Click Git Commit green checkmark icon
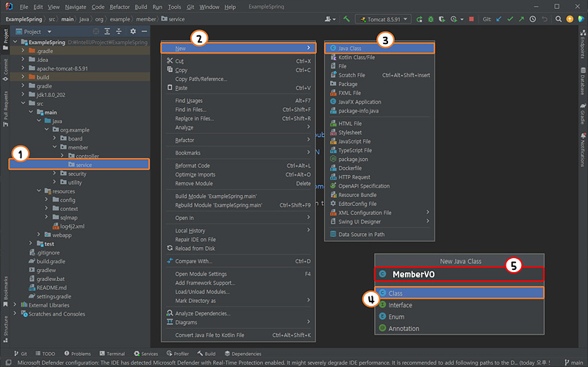Image resolution: width=588 pixels, height=367 pixels. pyautogui.click(x=510, y=19)
